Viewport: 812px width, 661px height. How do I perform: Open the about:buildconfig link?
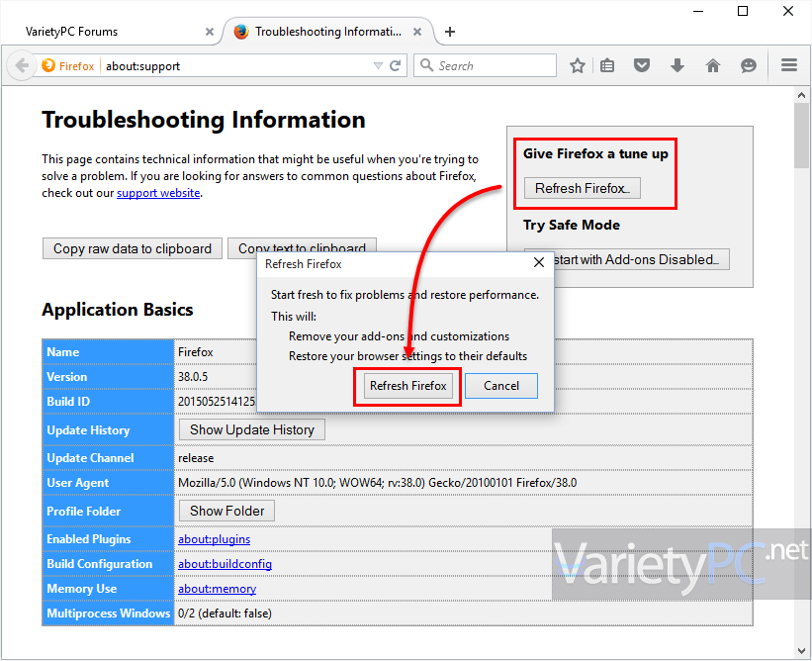pyautogui.click(x=225, y=564)
